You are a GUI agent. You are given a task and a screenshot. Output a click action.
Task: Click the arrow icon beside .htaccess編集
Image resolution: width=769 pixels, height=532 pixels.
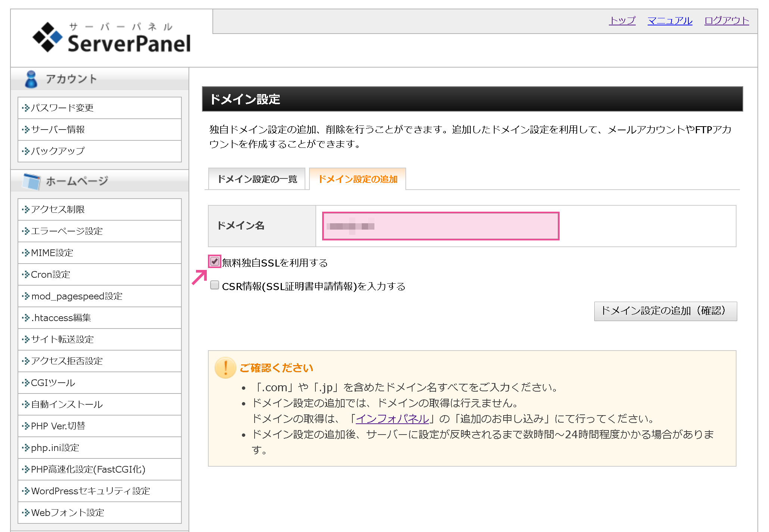[25, 318]
